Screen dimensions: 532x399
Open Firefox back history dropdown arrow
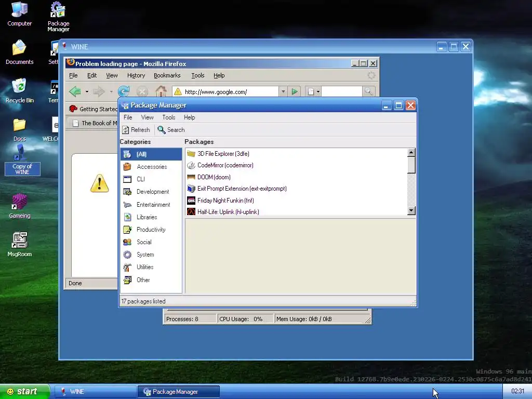tap(87, 91)
